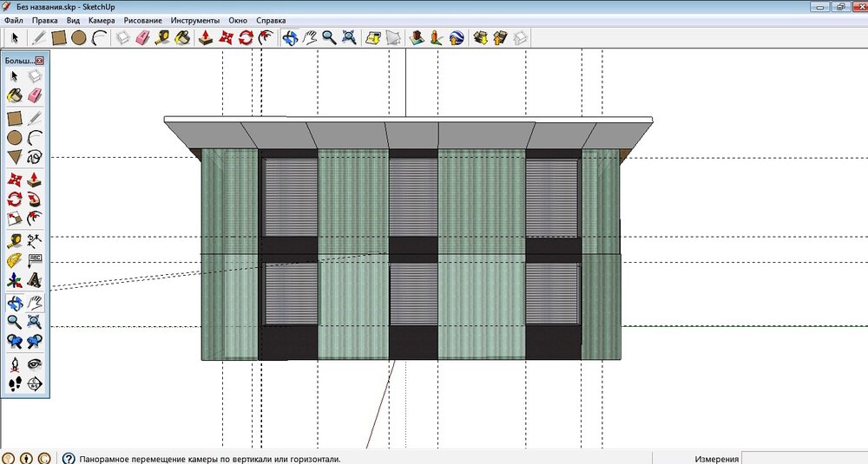
Task: Select the Polygon tool in side panel
Action: coord(15,157)
